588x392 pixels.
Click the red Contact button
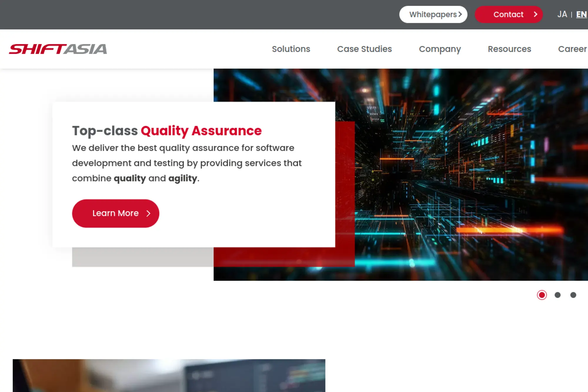coord(508,14)
